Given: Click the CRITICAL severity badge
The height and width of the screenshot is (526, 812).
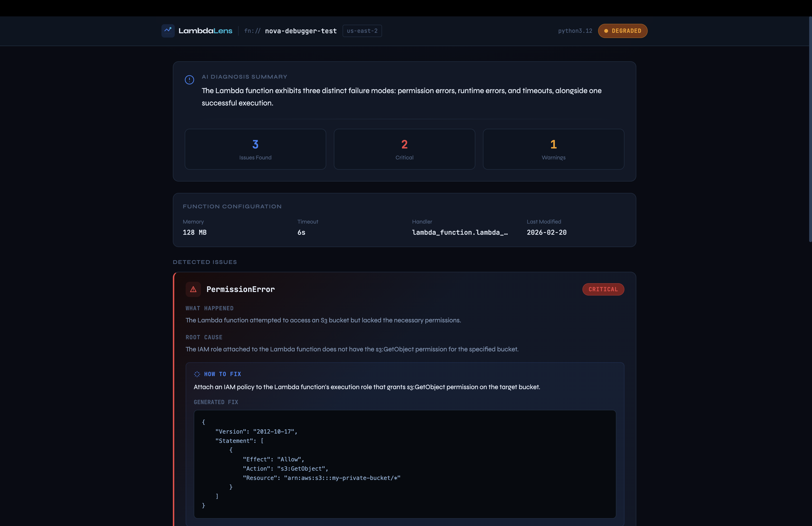Looking at the screenshot, I should (x=603, y=289).
